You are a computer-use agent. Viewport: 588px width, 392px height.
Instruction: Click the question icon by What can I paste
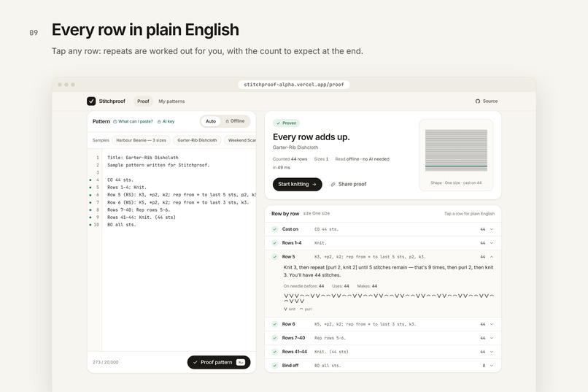pos(115,121)
